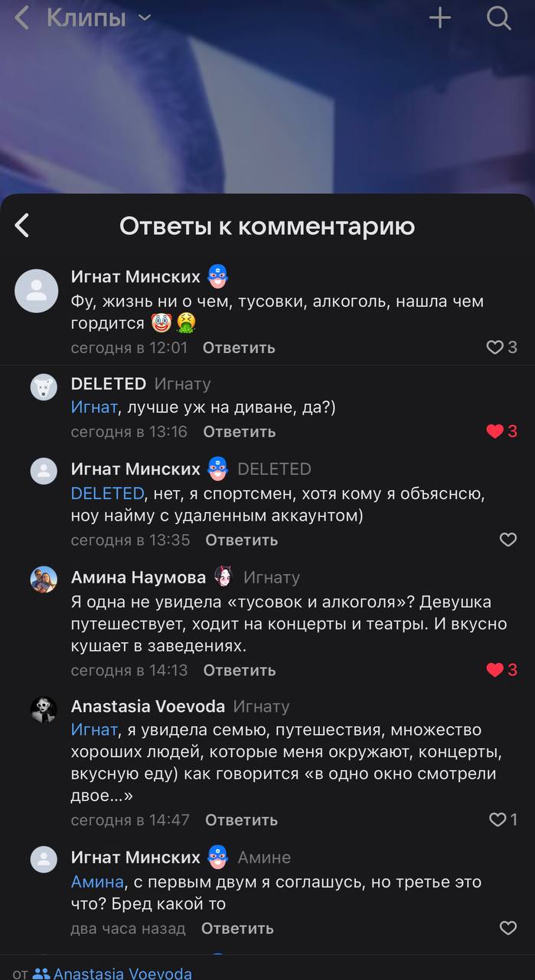Reply to Амина Наумова's comment from 14:13
Screen dimensions: 535x980
coord(239,670)
